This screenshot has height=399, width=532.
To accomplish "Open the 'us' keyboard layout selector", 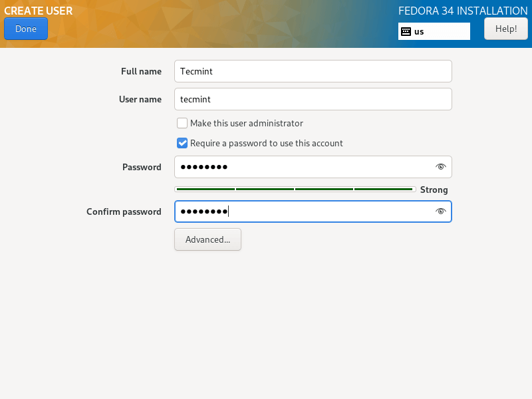I will 434,31.
